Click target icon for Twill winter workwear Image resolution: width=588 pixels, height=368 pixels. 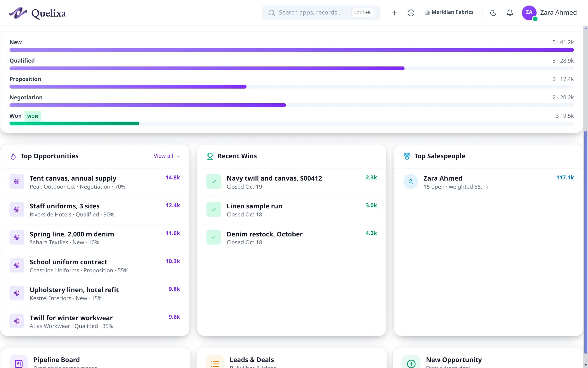[17, 321]
